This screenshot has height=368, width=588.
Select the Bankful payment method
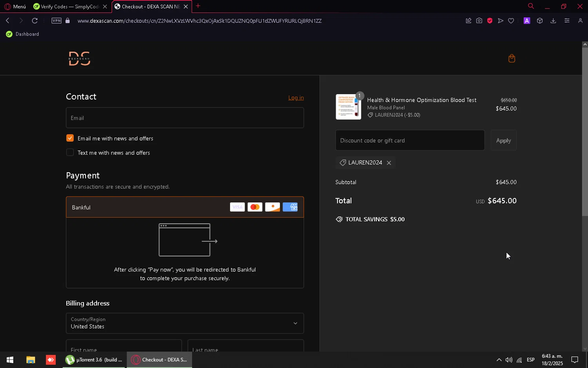[x=185, y=207]
